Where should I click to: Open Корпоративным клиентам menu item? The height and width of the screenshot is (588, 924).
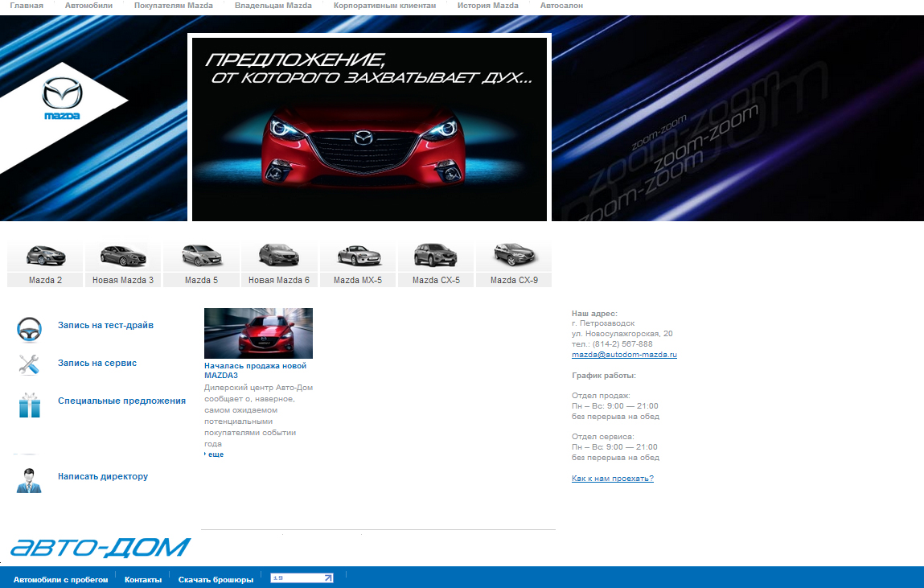coord(385,6)
